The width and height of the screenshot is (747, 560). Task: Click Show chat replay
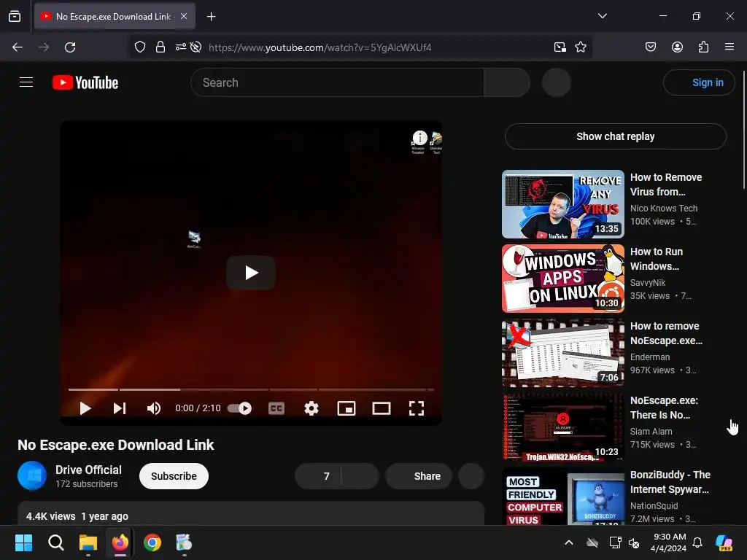coord(616,136)
